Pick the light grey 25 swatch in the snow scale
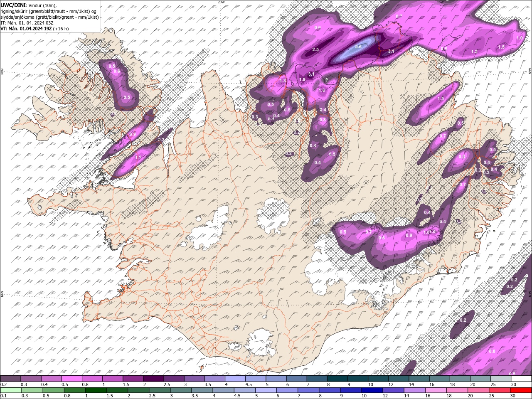 (500, 379)
